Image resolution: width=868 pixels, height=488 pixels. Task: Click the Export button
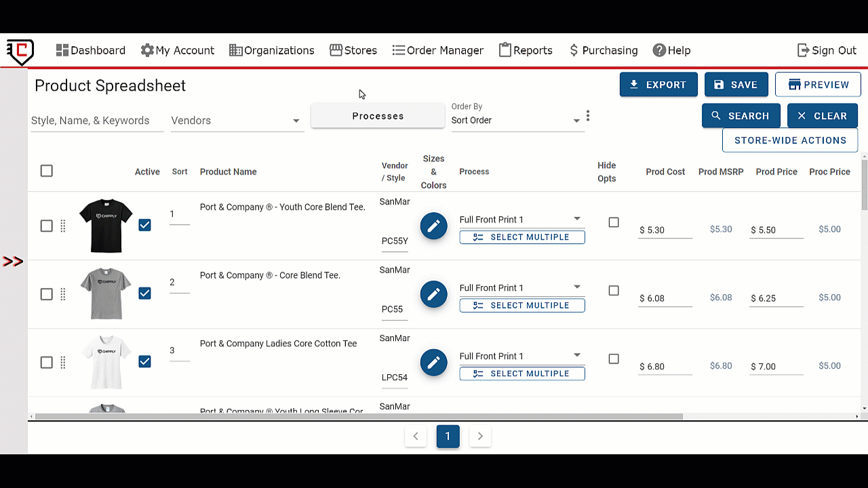(x=658, y=85)
